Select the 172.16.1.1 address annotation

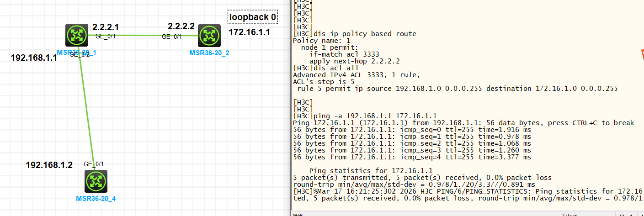(x=249, y=32)
